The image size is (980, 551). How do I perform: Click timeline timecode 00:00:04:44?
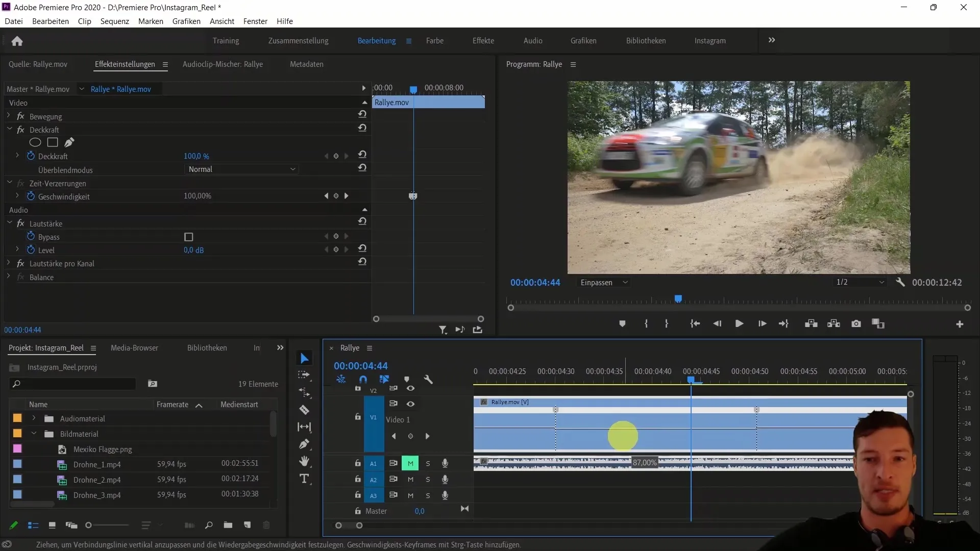click(x=361, y=366)
